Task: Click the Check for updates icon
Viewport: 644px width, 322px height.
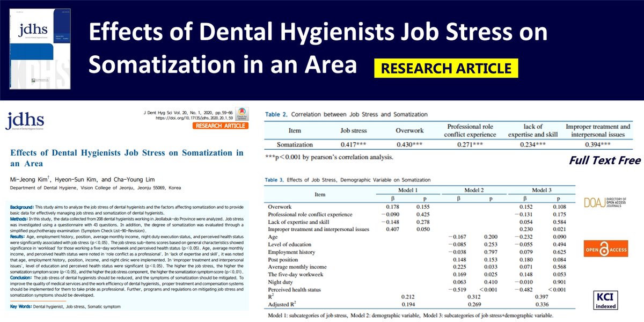Action: click(x=243, y=114)
